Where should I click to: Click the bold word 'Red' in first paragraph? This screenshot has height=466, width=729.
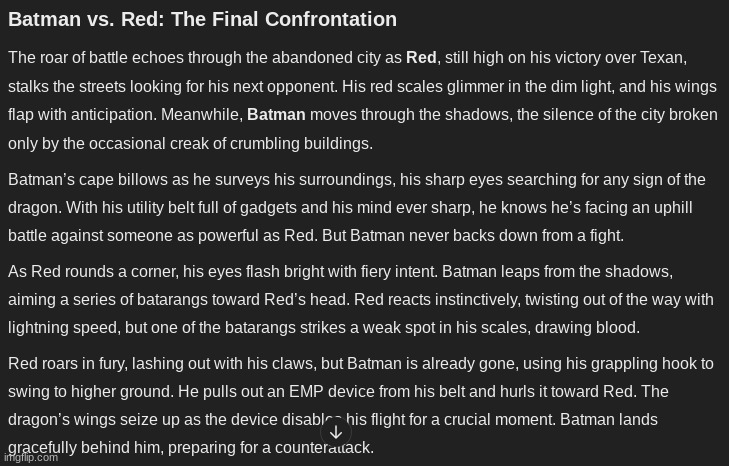421,58
